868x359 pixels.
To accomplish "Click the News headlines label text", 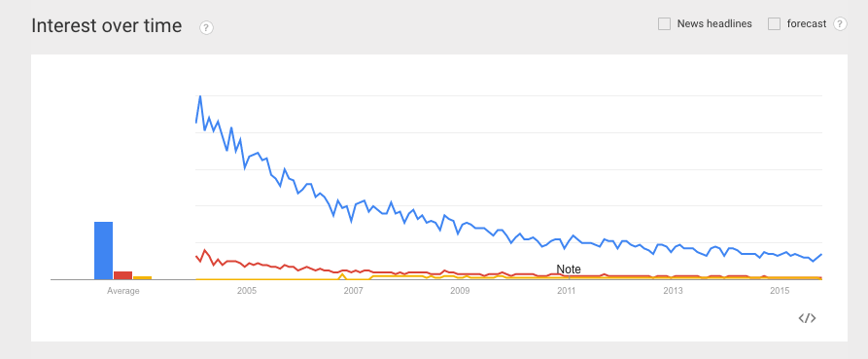I will click(714, 23).
